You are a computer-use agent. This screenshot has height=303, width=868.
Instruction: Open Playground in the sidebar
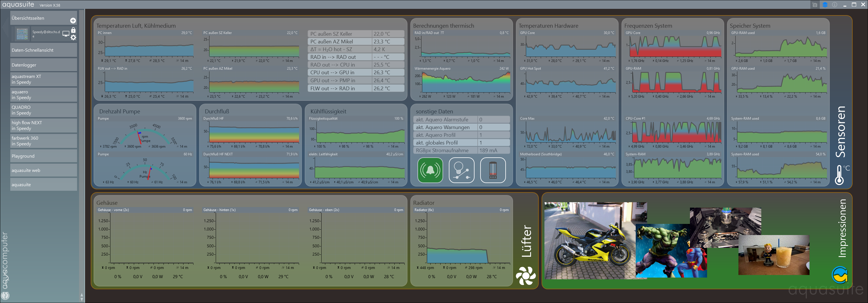[x=43, y=156]
